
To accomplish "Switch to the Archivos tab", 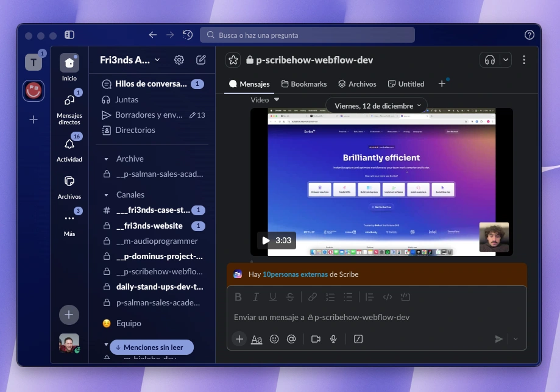I will point(357,84).
